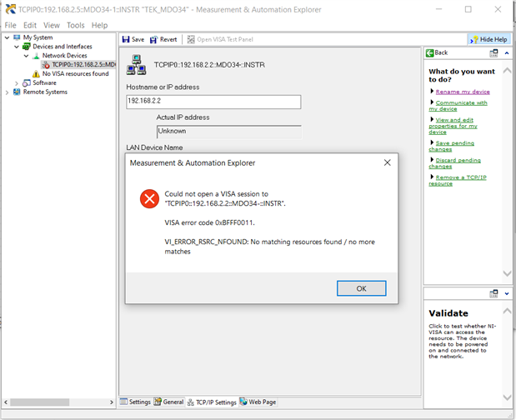
Task: Click the Revert toolbar icon
Action: [153, 40]
